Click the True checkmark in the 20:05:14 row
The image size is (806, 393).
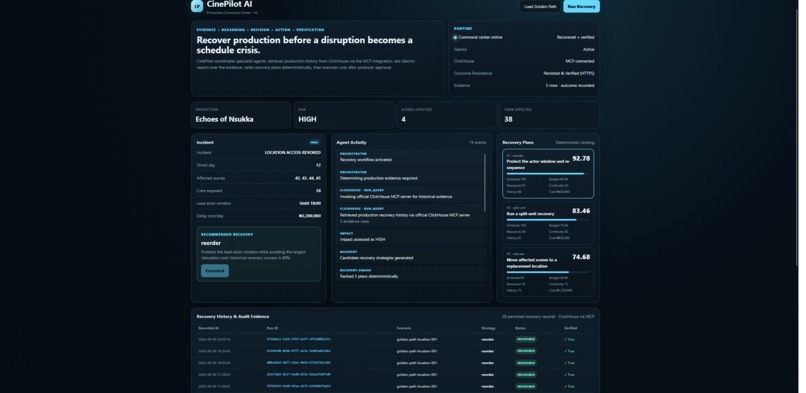click(x=570, y=340)
